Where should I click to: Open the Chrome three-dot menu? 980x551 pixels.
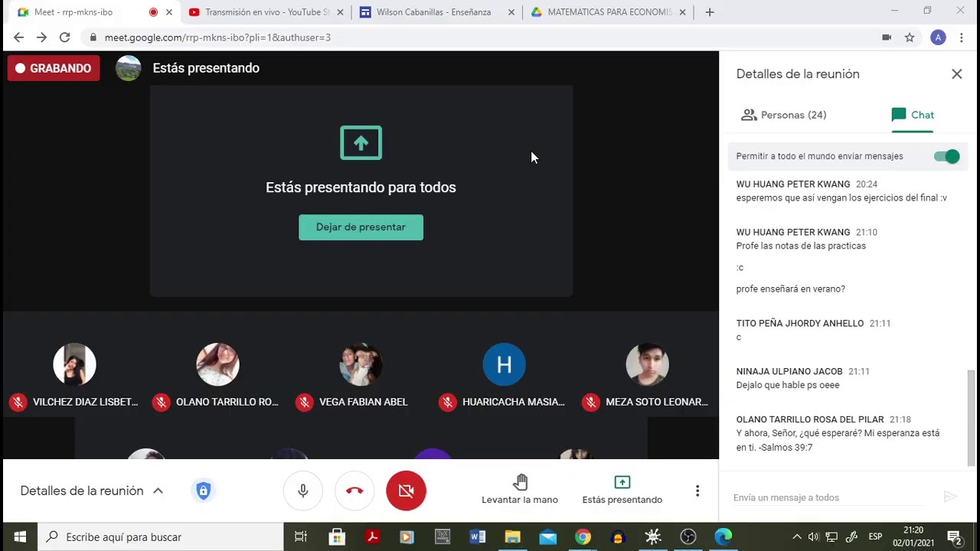(962, 37)
